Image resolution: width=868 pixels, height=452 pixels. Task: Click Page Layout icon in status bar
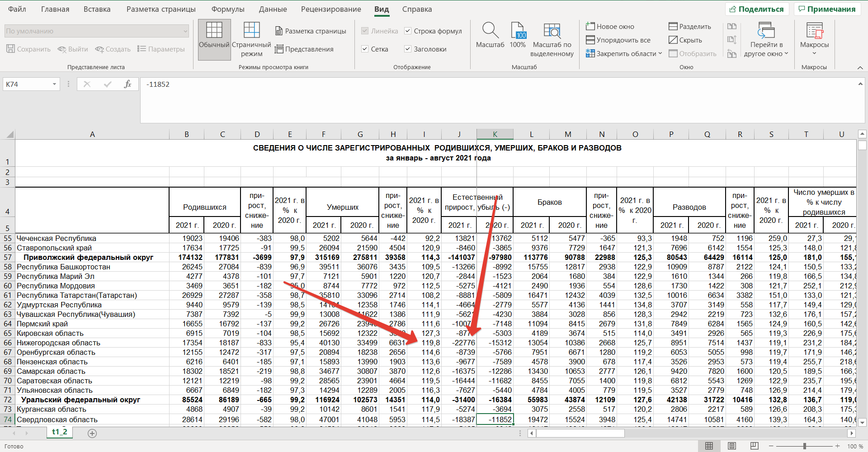[732, 446]
